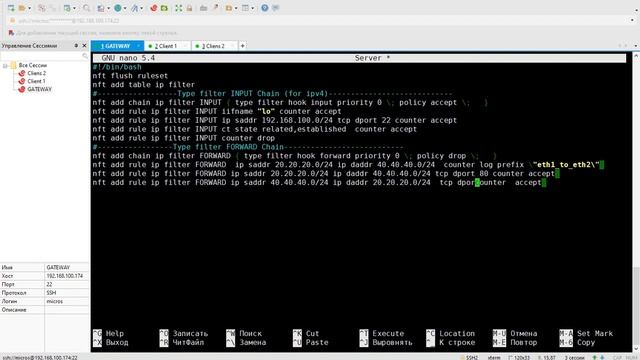Click the small flag icon below the address bar
Image resolution: width=640 pixels, height=360 pixels.
pos(11,33)
